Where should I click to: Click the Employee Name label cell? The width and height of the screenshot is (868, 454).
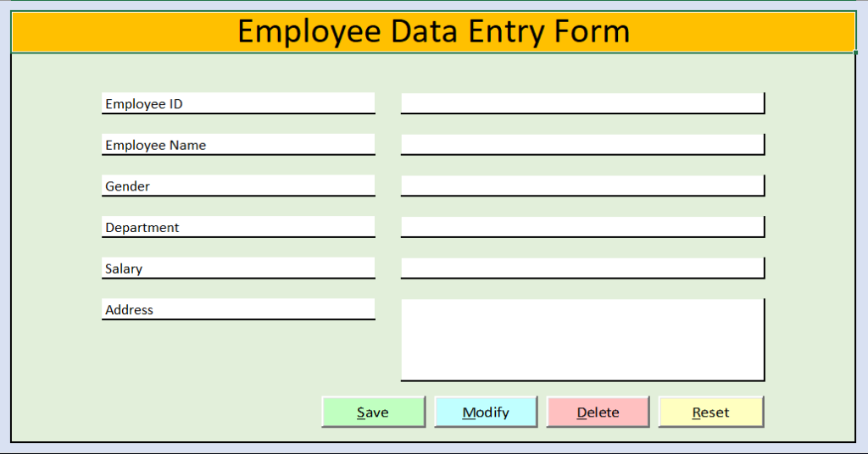tap(238, 144)
